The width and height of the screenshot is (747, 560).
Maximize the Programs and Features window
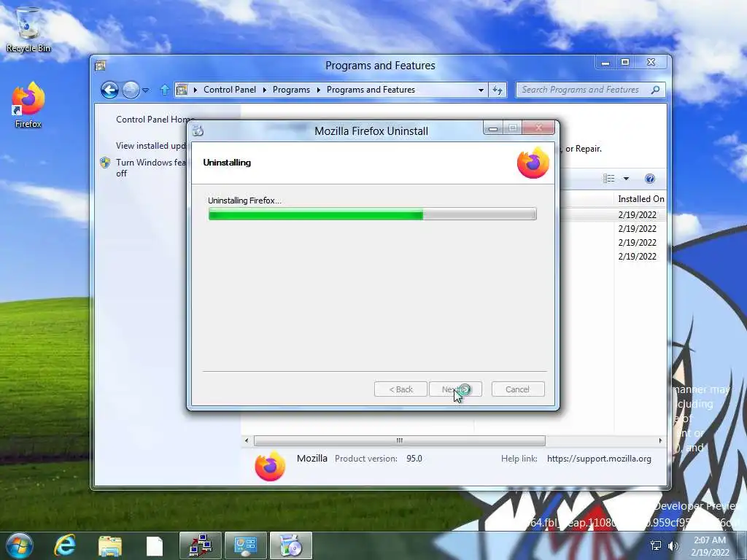click(625, 63)
